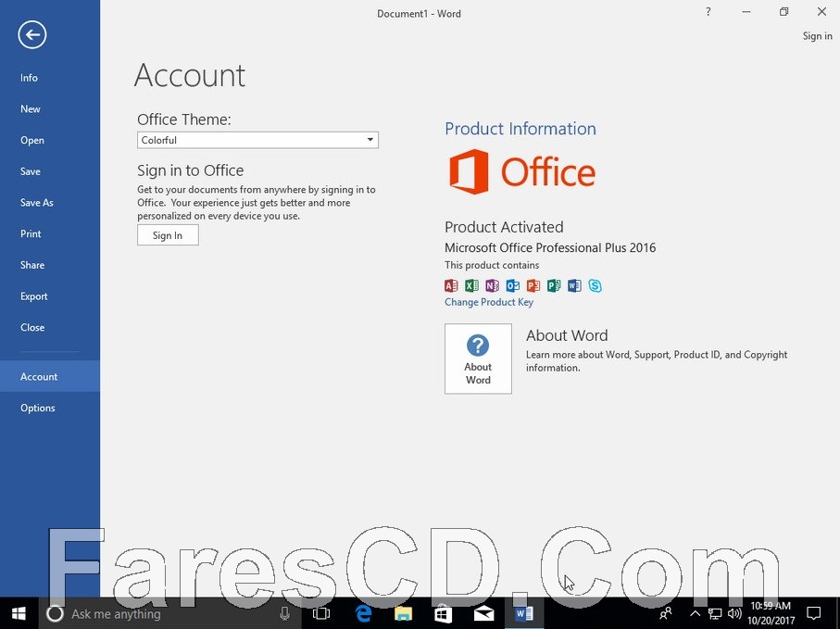Open Windows Start menu

pos(19,613)
